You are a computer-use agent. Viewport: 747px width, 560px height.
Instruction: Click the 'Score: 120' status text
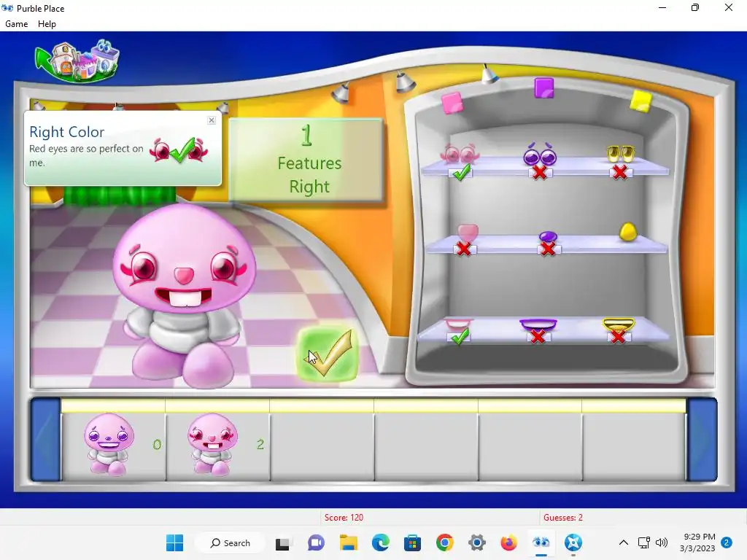344,517
